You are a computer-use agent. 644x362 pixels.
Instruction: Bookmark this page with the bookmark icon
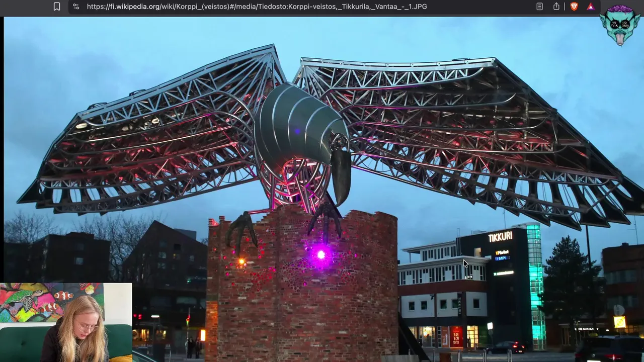pos(57,7)
